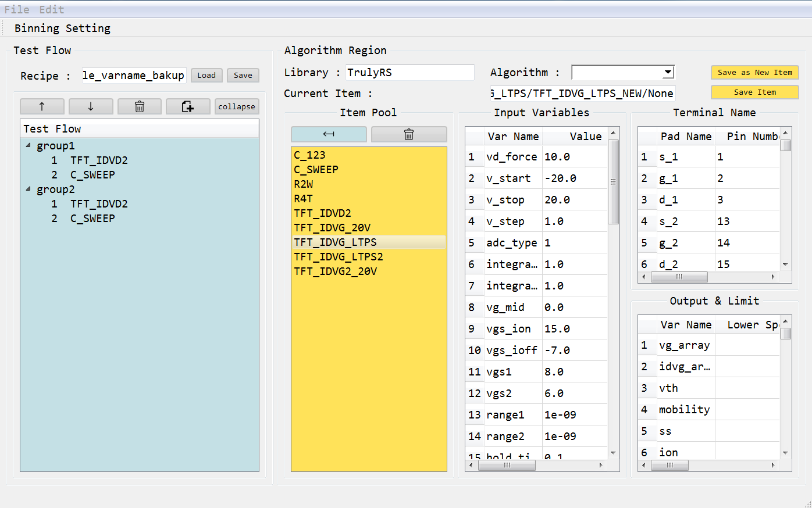The image size is (812, 508).
Task: Click the Terminal Name scroll-down arrow
Action: point(785,265)
